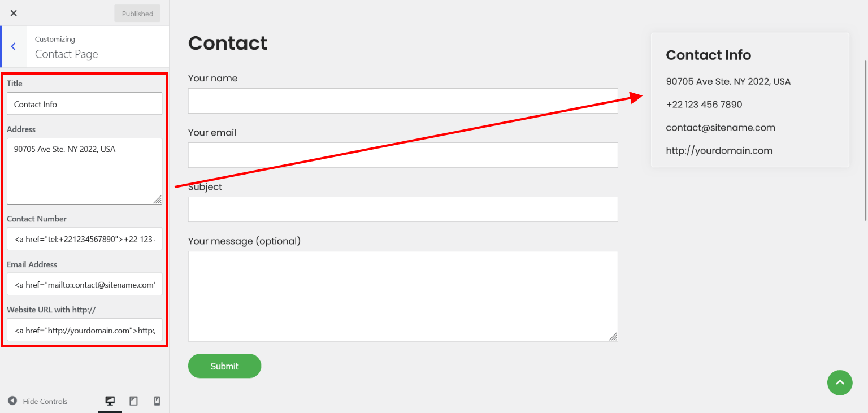868x413 pixels.
Task: Click the Your message textarea
Action: 403,296
